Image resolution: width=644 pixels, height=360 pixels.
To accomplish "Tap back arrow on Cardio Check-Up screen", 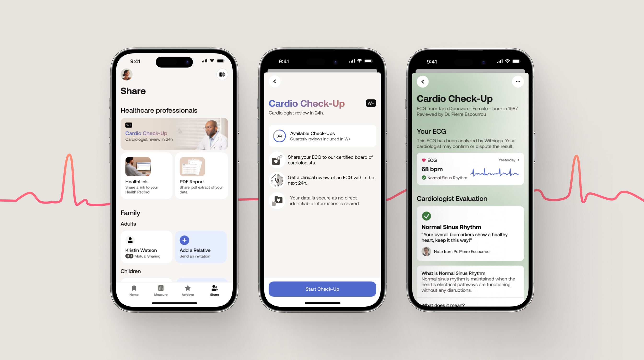I will 274,81.
